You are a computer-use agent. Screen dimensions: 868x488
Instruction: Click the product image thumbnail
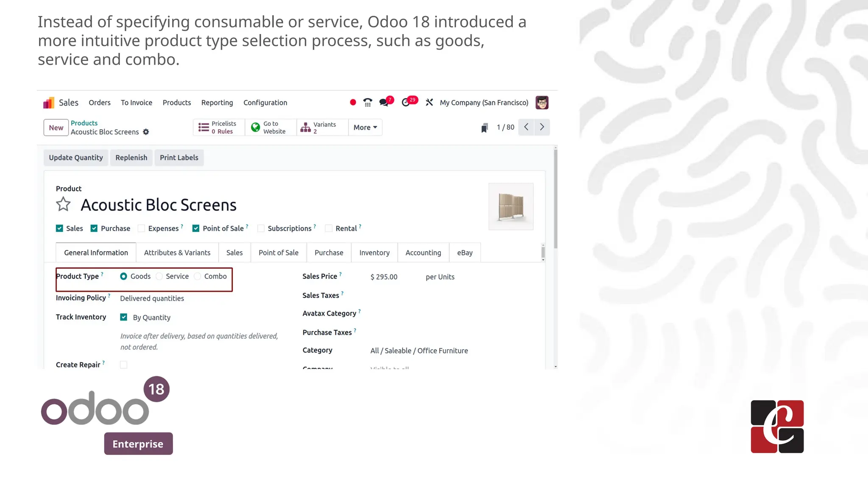click(x=511, y=206)
